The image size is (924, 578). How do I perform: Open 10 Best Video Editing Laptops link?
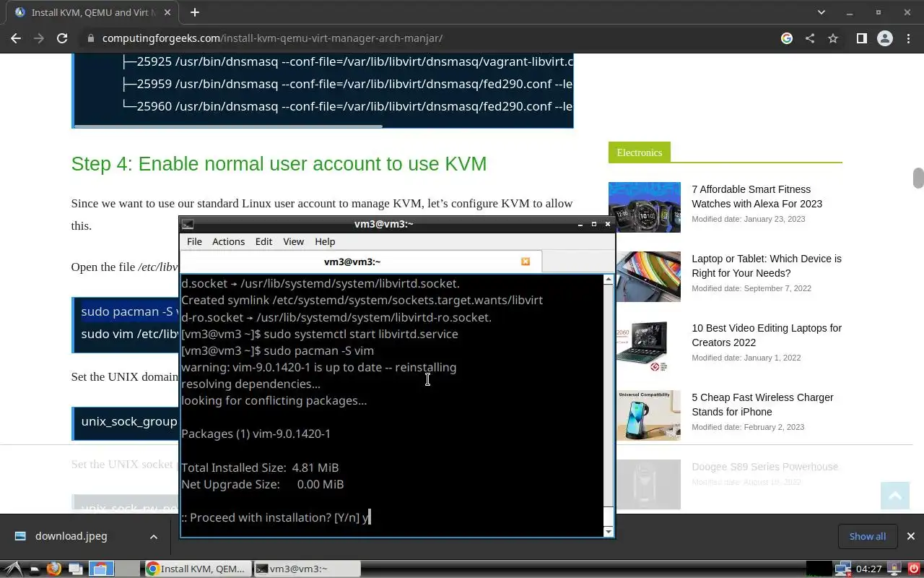(x=767, y=335)
